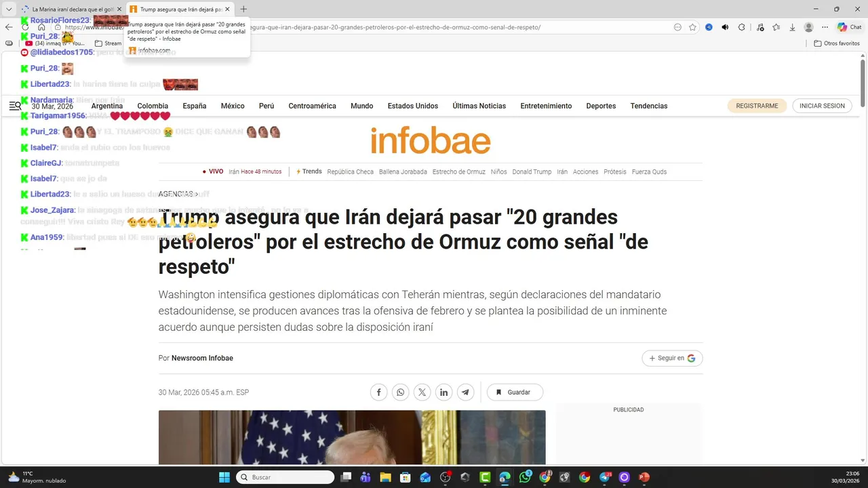The image size is (868, 488).
Task: Open Perú edition
Action: 267,106
